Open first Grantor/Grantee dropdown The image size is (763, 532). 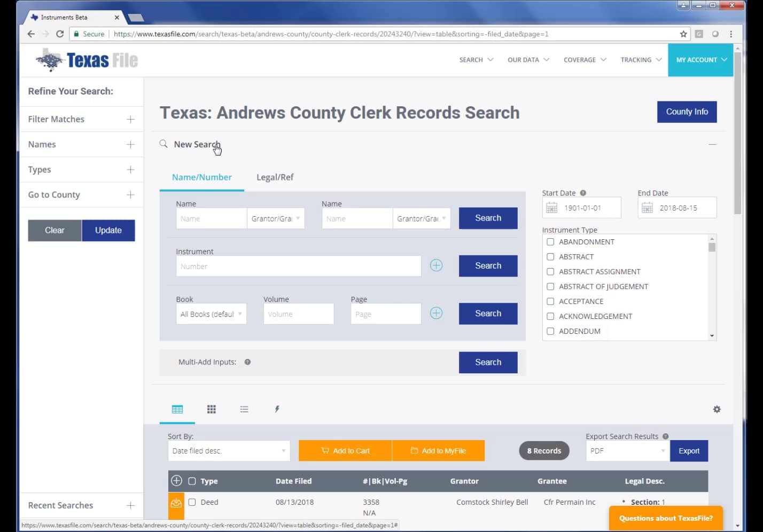276,218
